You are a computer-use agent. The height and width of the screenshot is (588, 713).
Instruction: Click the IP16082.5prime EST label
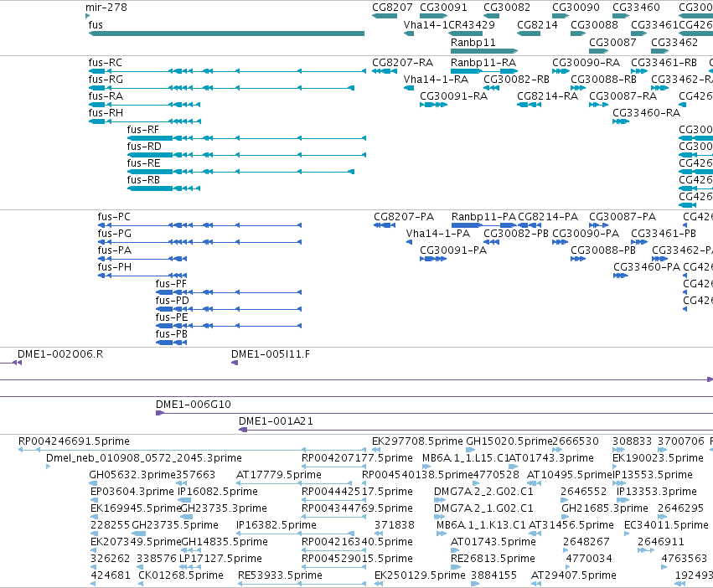point(217,491)
